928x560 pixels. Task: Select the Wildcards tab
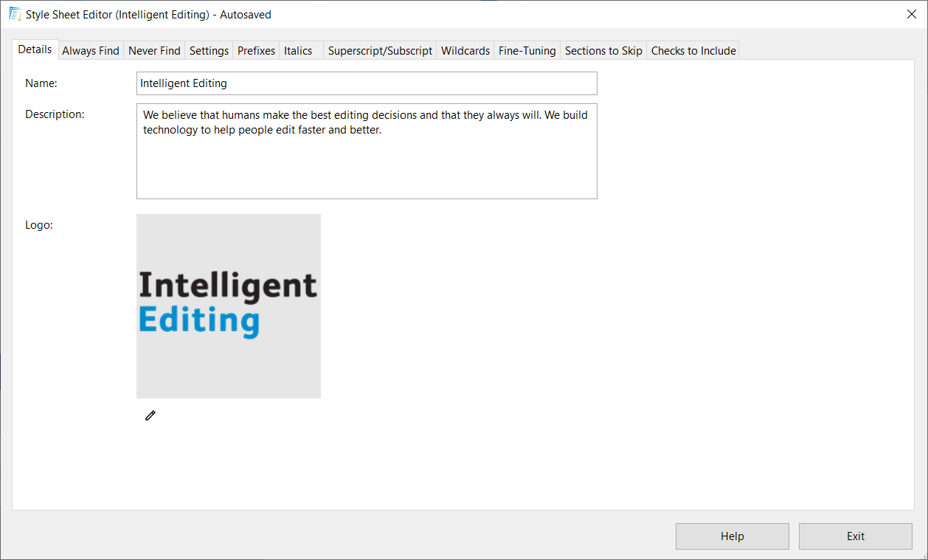[x=465, y=51]
